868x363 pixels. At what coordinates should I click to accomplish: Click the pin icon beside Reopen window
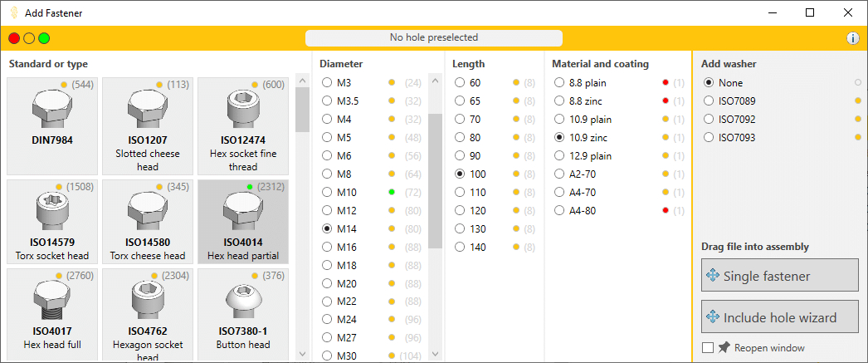point(724,347)
